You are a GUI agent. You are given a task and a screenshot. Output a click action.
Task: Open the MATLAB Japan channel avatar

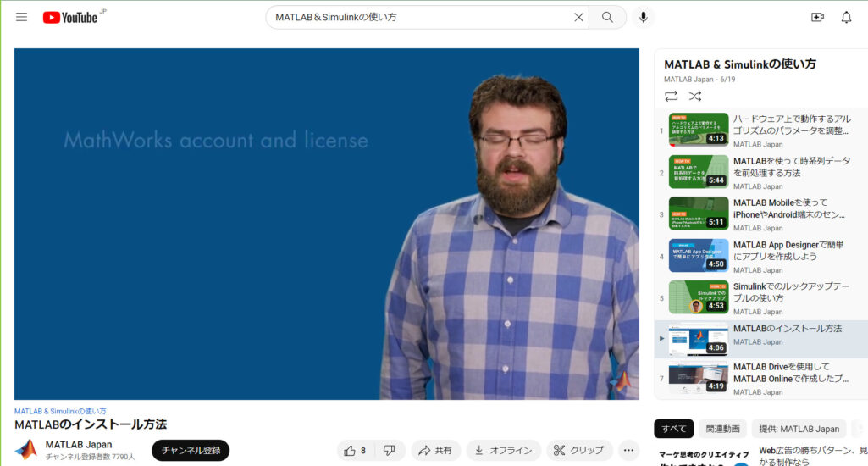pos(26,450)
